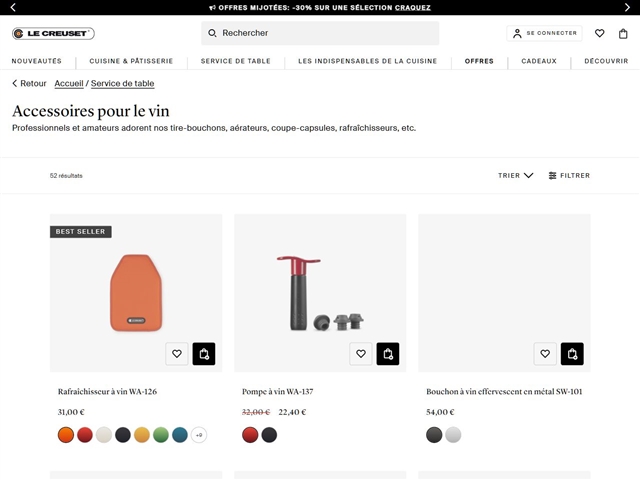Open the Nouveautés menu
Viewport: 640px width, 480px height.
point(37,61)
